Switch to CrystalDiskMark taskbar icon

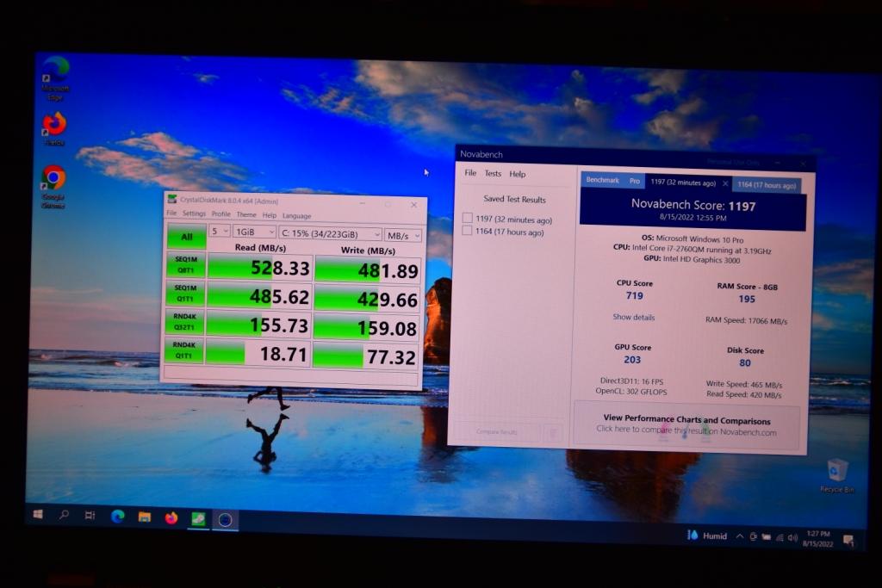tap(198, 518)
